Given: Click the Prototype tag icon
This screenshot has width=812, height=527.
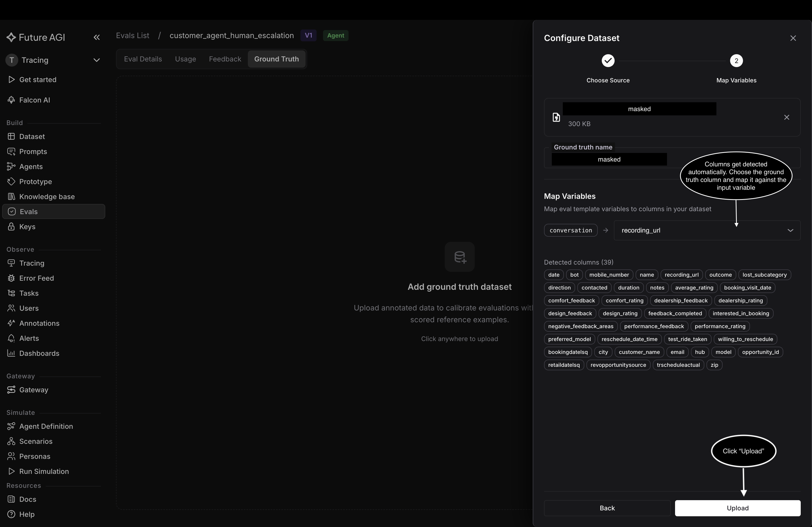Looking at the screenshot, I should [x=11, y=181].
